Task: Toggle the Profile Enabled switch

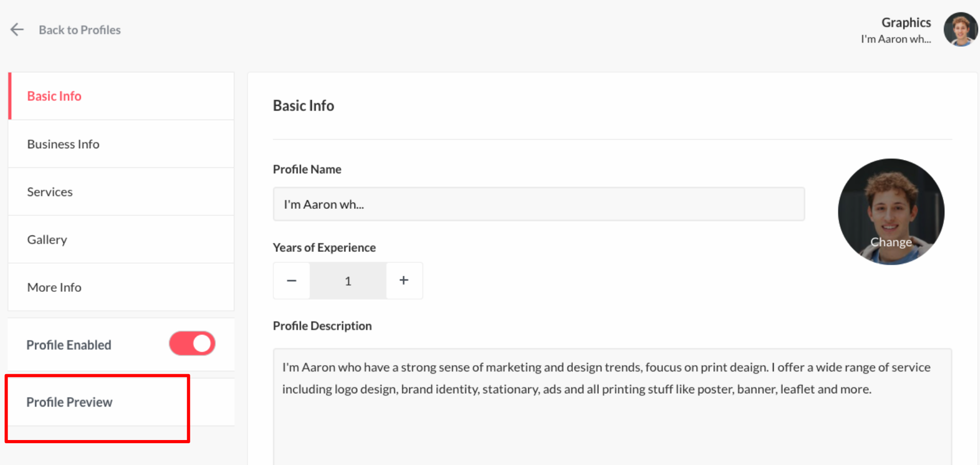Action: point(192,344)
